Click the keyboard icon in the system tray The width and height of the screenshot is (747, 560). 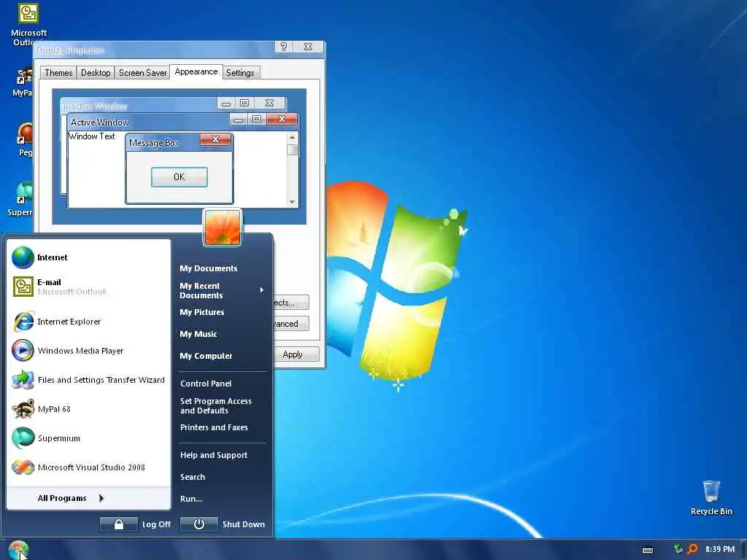(x=648, y=550)
